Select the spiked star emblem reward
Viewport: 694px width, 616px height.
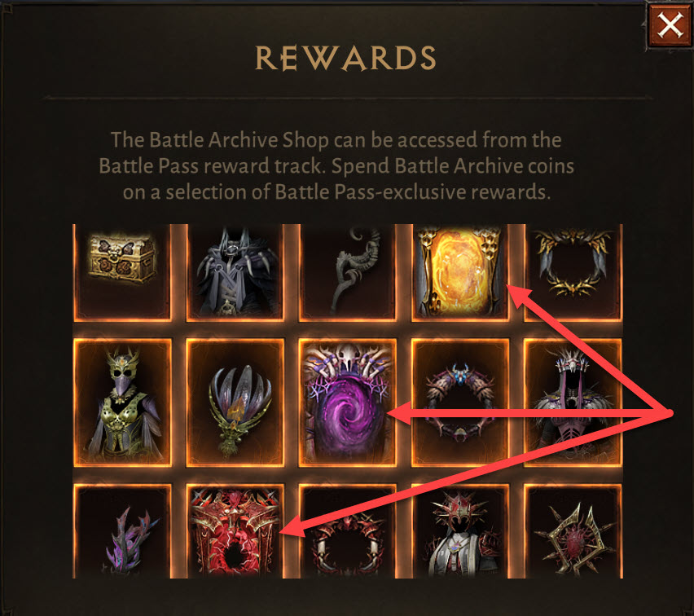(x=573, y=531)
